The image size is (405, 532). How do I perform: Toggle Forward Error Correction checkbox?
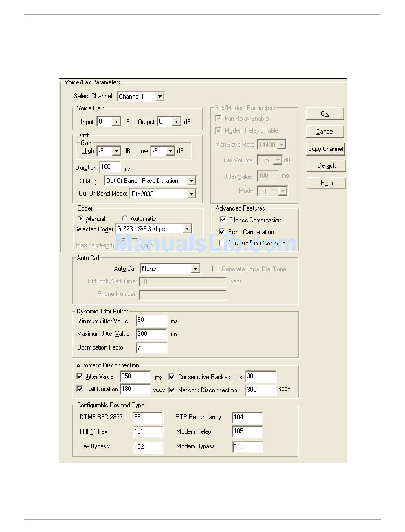click(222, 243)
